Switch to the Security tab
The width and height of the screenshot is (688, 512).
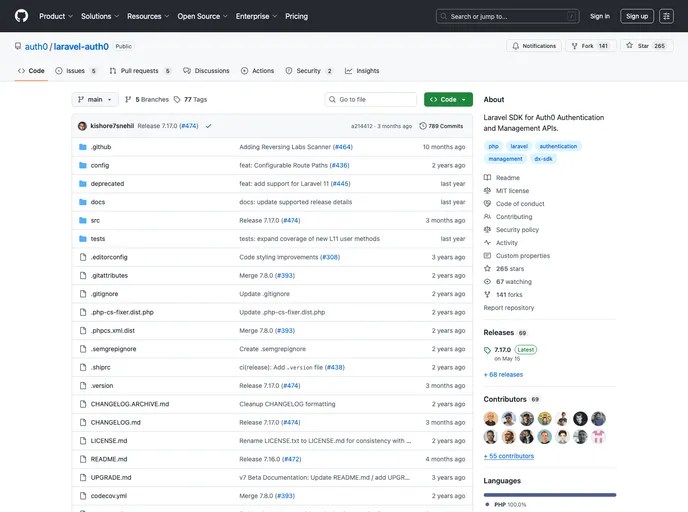tap(309, 71)
